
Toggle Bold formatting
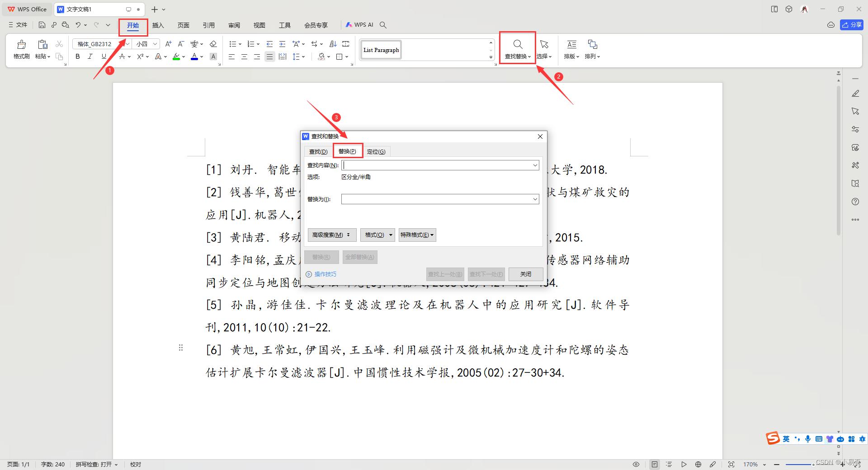[x=78, y=56]
